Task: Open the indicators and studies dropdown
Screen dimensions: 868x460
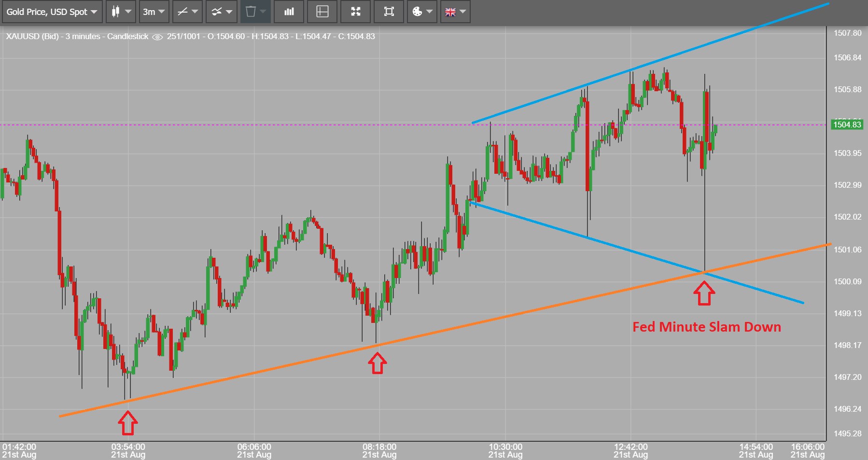Action: [221, 12]
